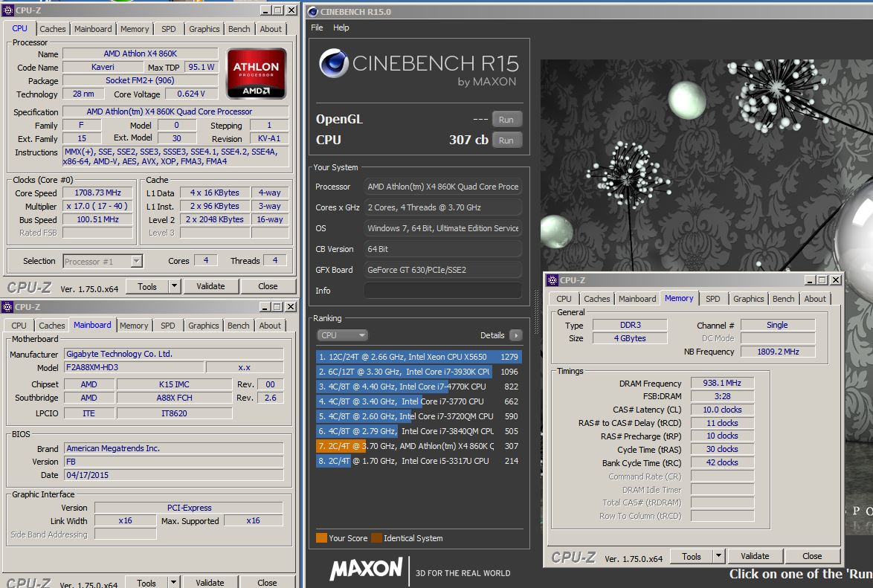The image size is (873, 588).
Task: Select ranking entry Intel Xeon CPU X5650
Action: (x=418, y=357)
